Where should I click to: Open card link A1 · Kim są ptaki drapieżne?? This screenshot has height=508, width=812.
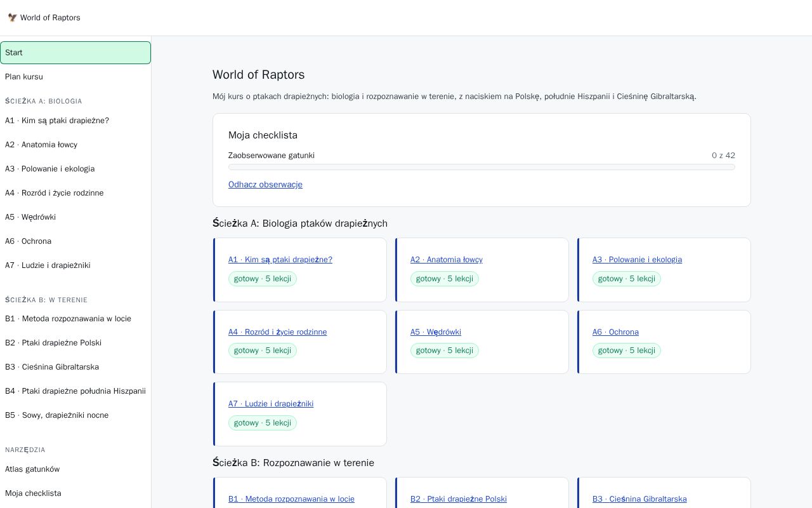(x=280, y=260)
